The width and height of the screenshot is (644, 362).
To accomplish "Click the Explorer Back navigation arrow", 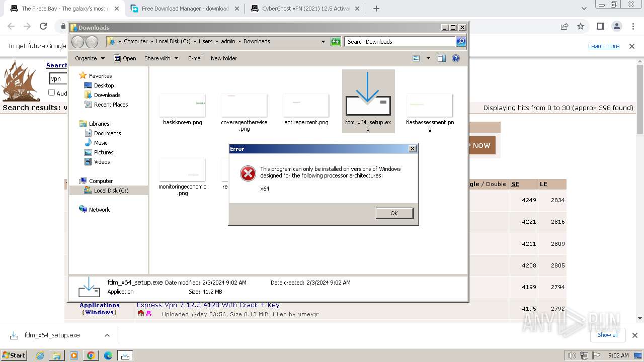I will coord(77,42).
